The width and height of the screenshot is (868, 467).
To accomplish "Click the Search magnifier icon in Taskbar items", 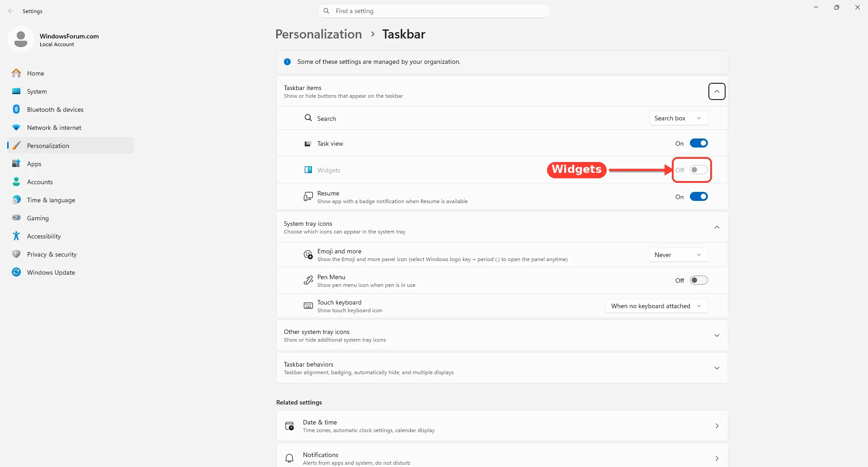I will (x=308, y=118).
